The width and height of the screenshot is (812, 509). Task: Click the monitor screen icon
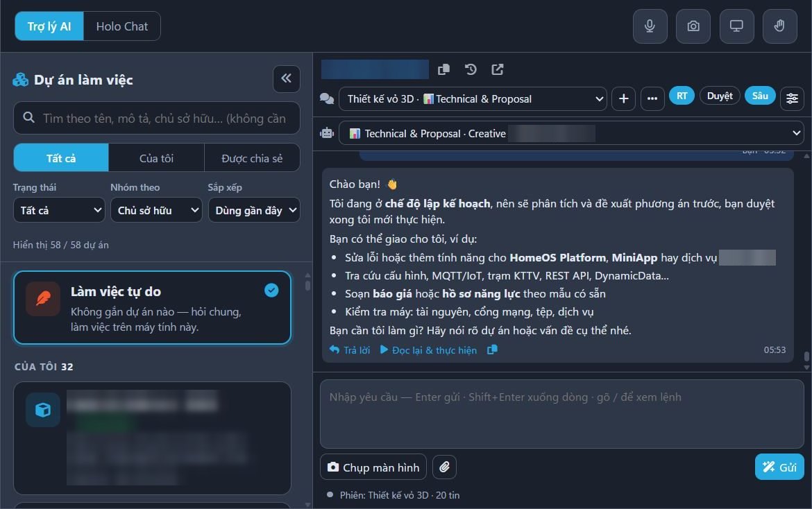(736, 26)
